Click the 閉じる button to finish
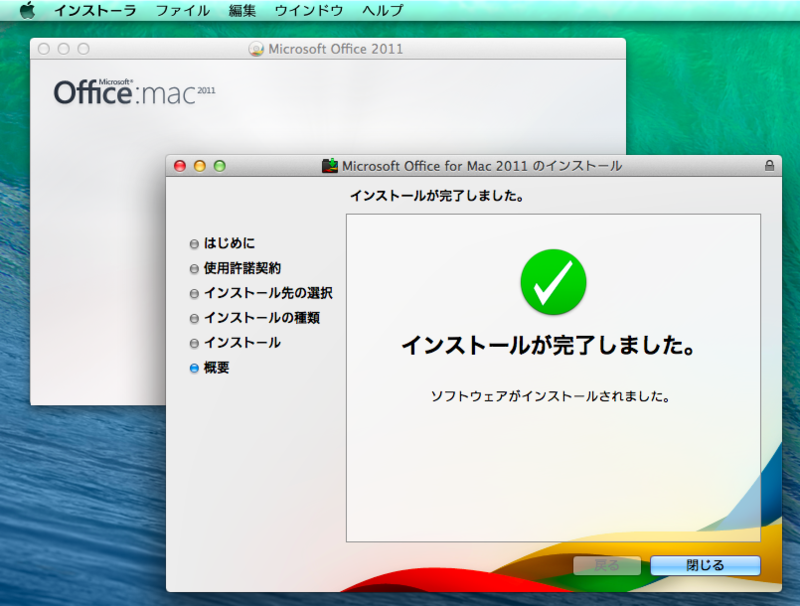 705,565
